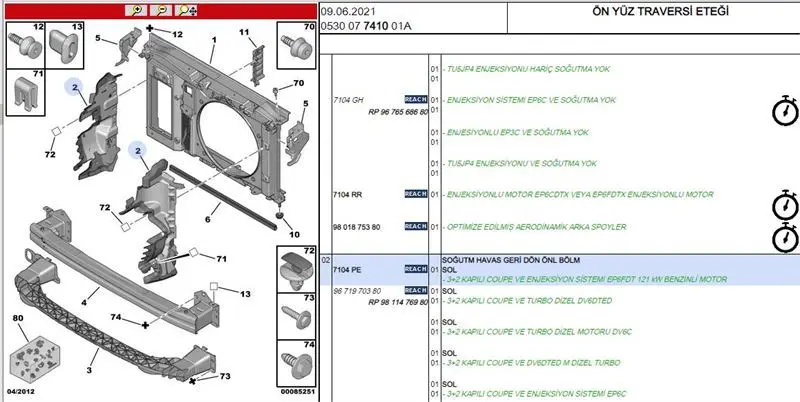The image size is (800, 402).
Task: Click the REACH badge next to 7104 RR
Action: 415,194
